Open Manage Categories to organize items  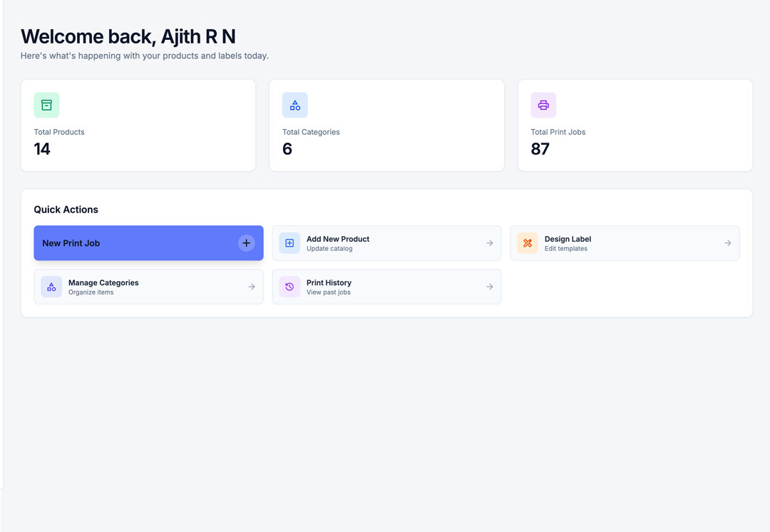pos(148,286)
